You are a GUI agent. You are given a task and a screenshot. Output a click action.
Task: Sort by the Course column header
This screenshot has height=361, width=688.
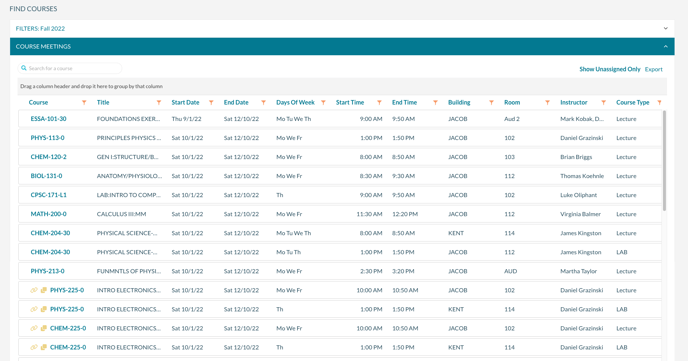38,103
